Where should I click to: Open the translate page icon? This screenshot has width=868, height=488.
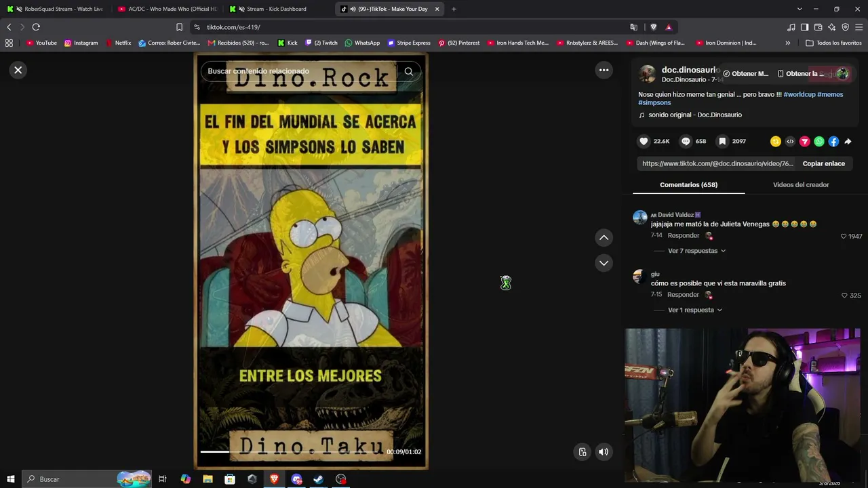pyautogui.click(x=633, y=27)
